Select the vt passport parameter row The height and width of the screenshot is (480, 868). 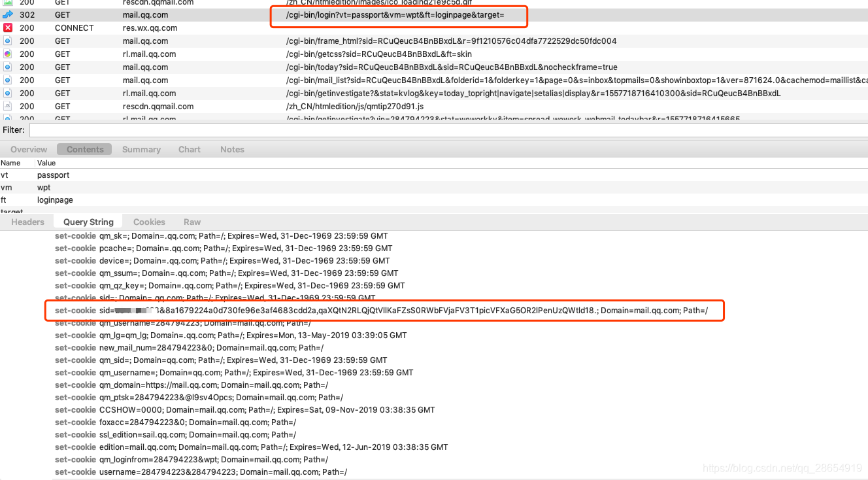coord(434,175)
